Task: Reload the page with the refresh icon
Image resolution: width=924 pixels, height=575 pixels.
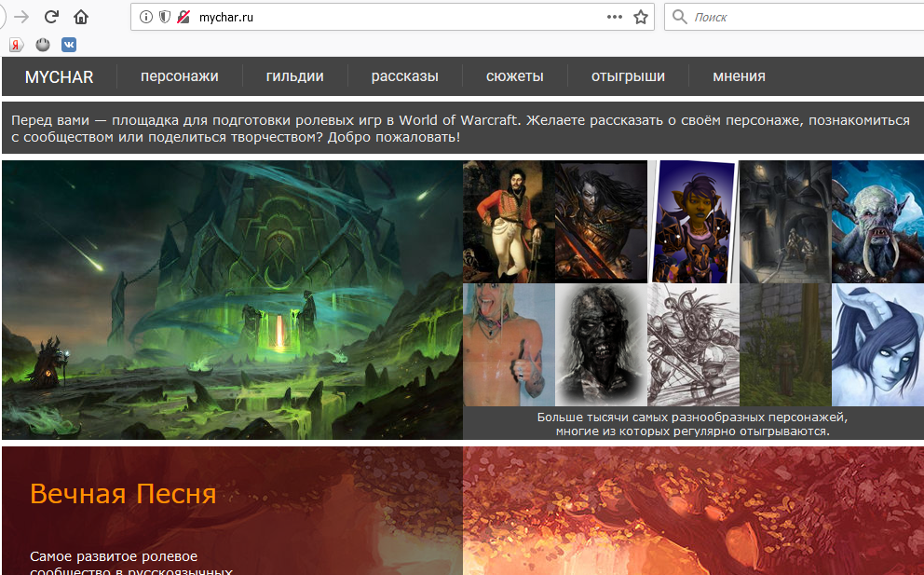Action: point(51,17)
